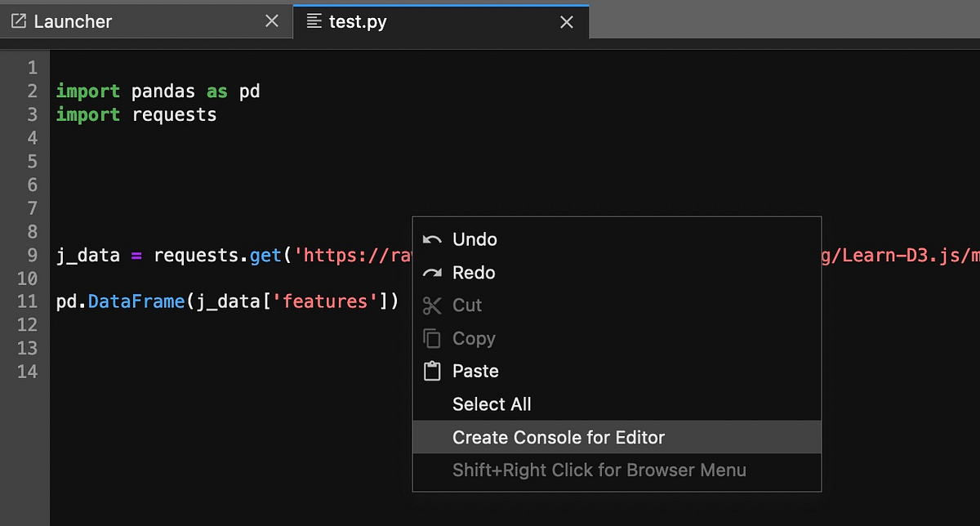Select the scissors Cut icon
980x526 pixels.
[434, 305]
